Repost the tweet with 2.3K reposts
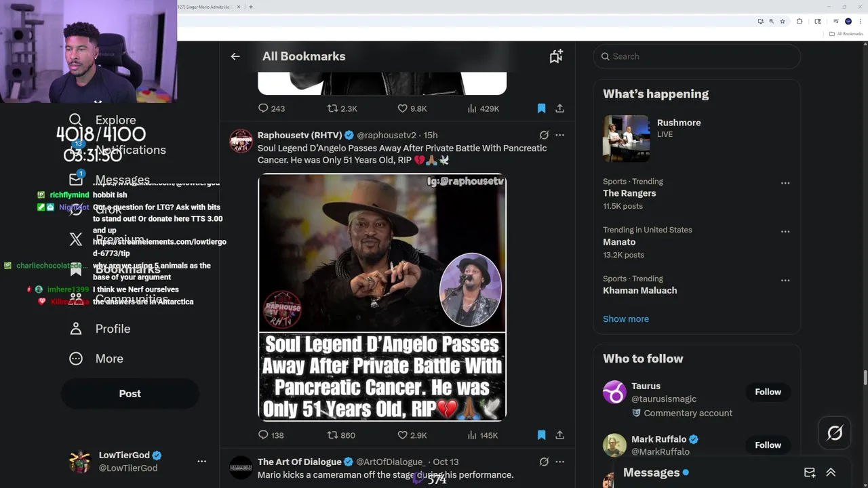 tap(342, 108)
